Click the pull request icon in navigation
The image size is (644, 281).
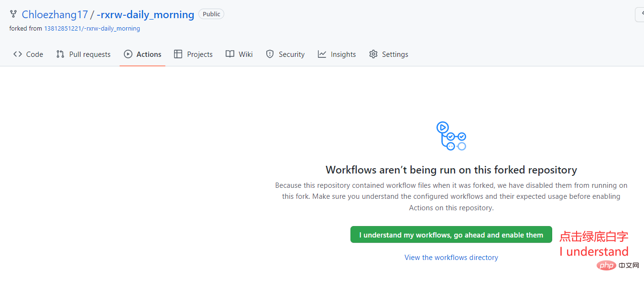click(x=60, y=54)
